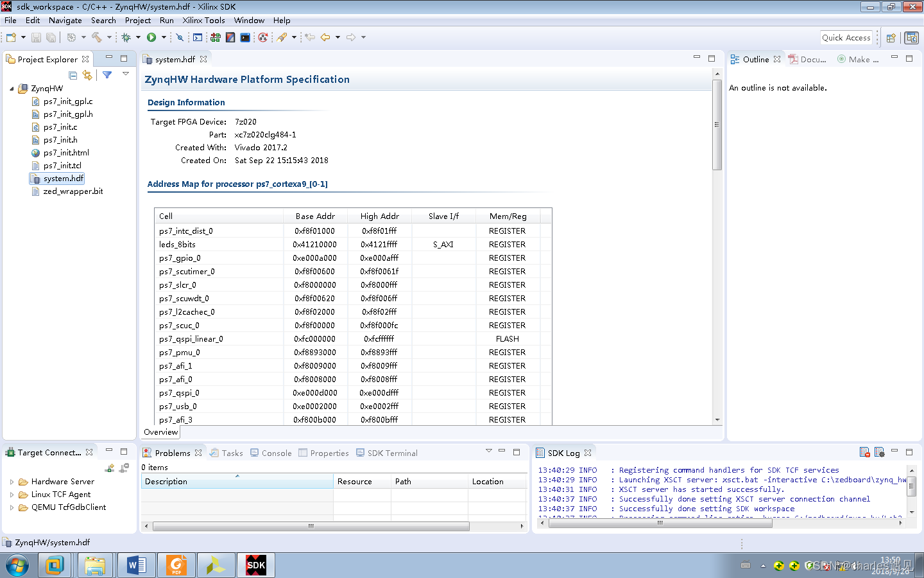Screen dimensions: 924x578
Task: Switch to the Make Target tab
Action: pos(859,59)
